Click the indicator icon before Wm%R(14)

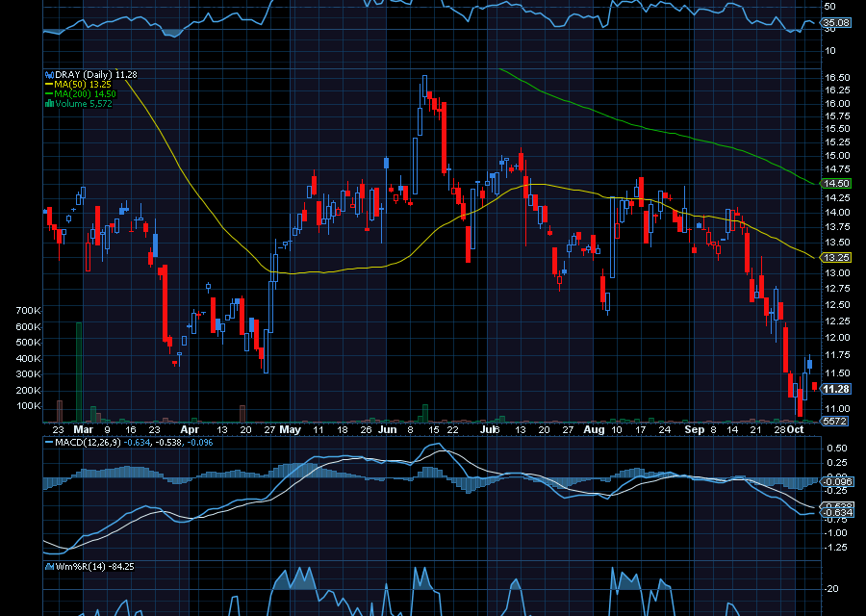click(x=49, y=567)
